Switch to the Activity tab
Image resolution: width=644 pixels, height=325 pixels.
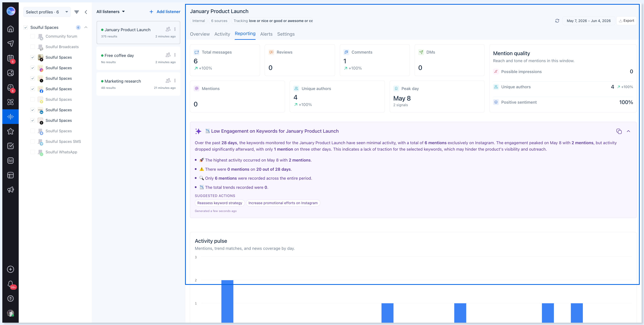click(222, 34)
